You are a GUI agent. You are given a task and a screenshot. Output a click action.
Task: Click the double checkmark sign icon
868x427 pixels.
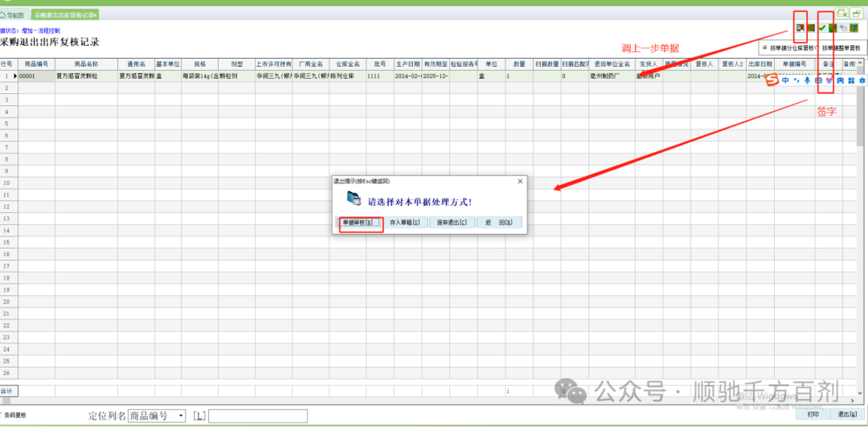pos(833,27)
